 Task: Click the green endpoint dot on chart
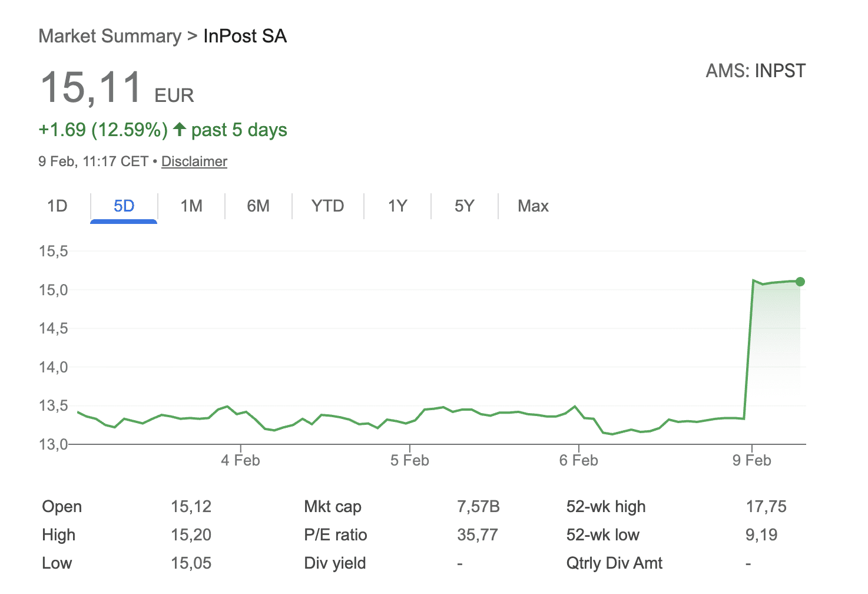click(x=800, y=282)
